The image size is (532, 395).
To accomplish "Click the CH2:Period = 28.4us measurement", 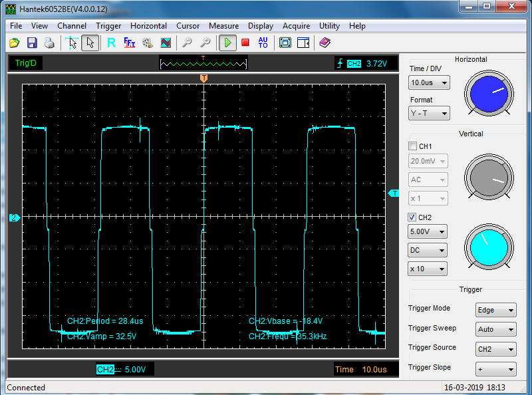I will [x=105, y=321].
